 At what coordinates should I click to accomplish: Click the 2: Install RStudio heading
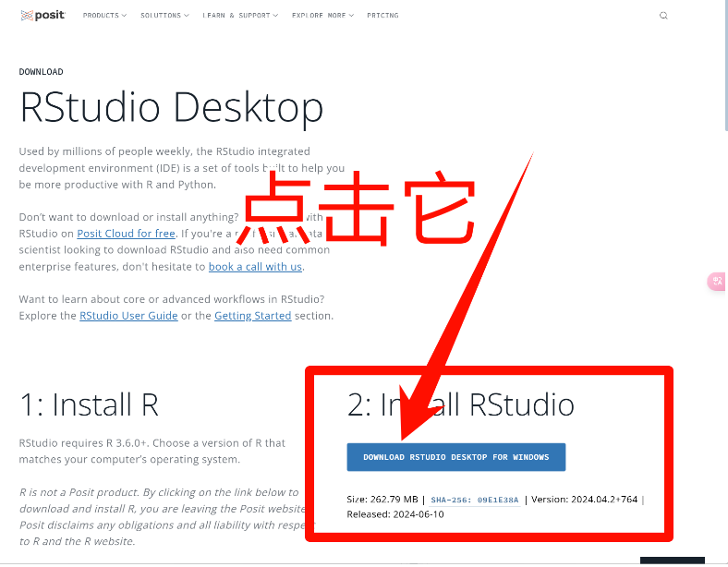(x=461, y=404)
